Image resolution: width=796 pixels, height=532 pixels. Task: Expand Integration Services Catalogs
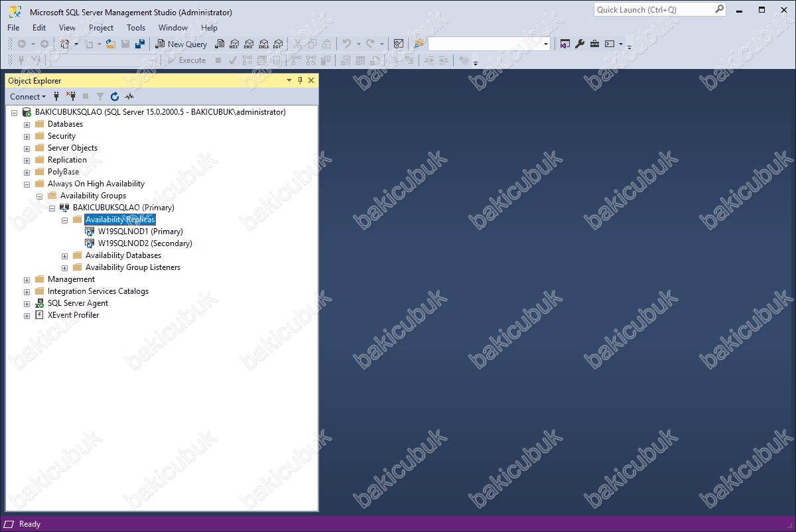point(27,292)
